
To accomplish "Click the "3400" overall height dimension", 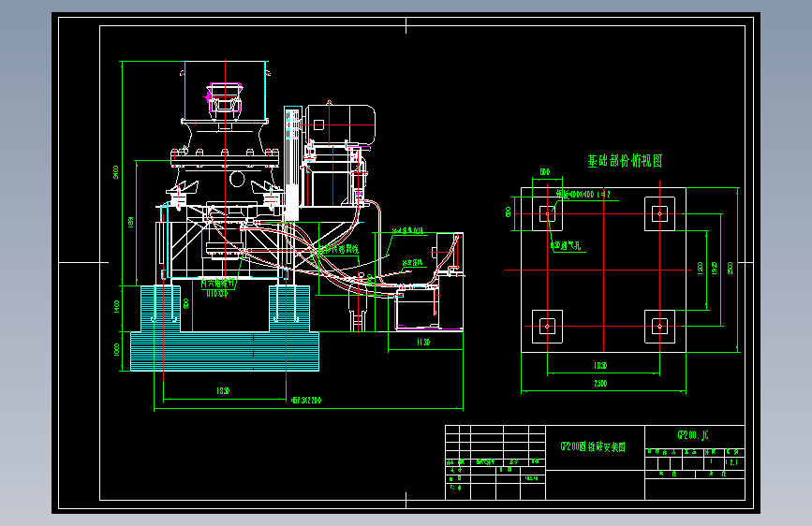I will coord(116,172).
